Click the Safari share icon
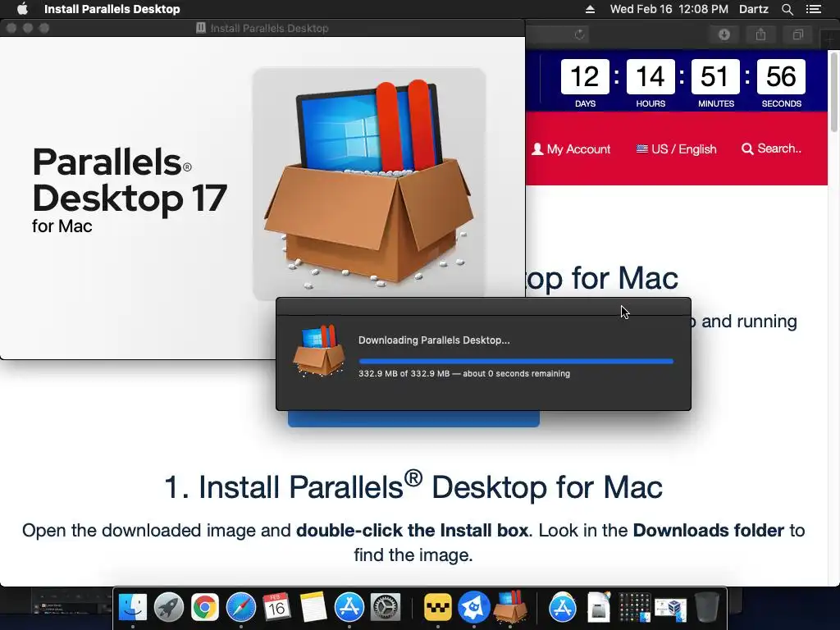 tap(760, 34)
